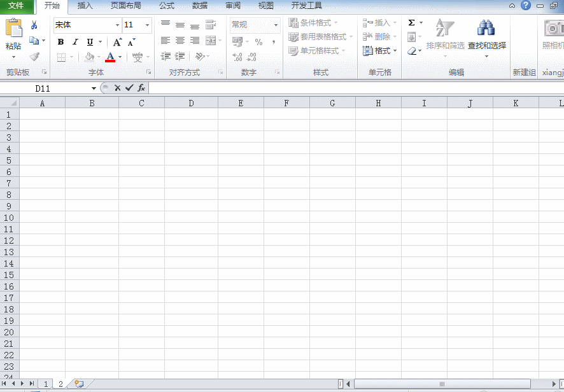Switch to the 插入 ribbon tab
The width and height of the screenshot is (564, 392).
[85, 6]
